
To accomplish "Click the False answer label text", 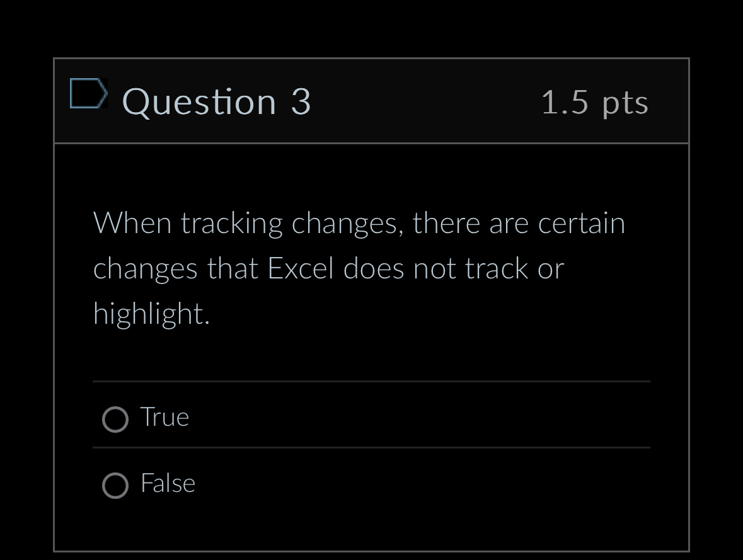I will point(168,483).
